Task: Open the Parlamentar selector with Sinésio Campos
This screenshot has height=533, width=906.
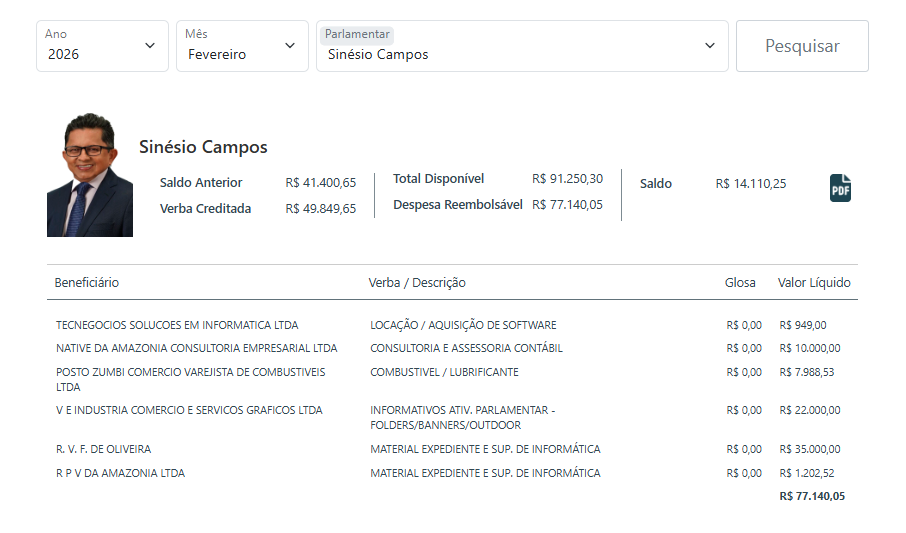Action: 522,46
